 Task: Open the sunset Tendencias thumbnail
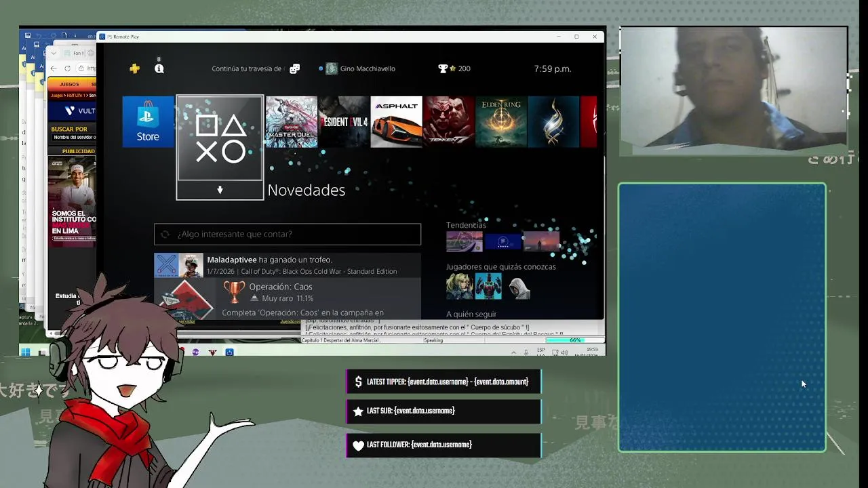(542, 241)
